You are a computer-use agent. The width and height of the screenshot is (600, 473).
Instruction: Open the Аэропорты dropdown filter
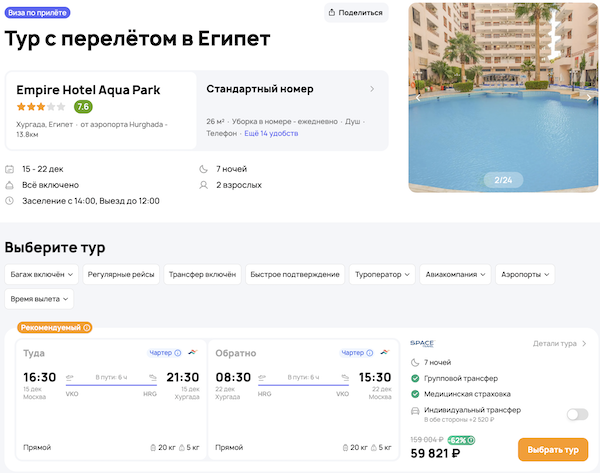tap(526, 274)
